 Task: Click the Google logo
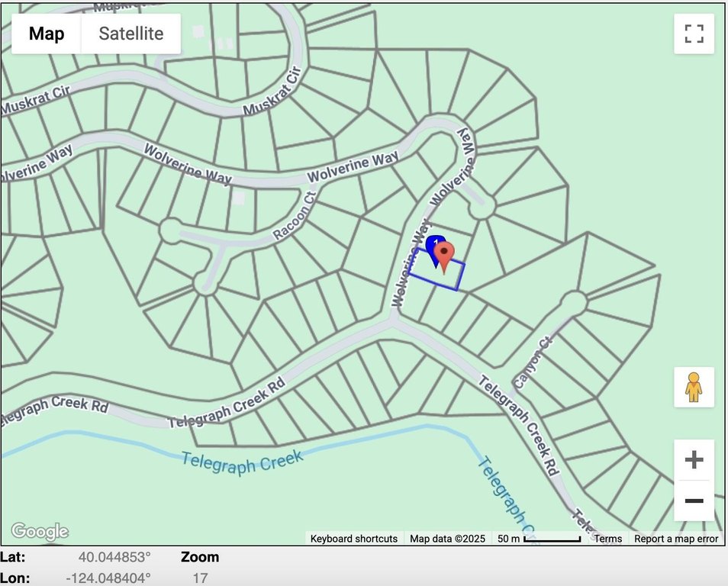40,531
